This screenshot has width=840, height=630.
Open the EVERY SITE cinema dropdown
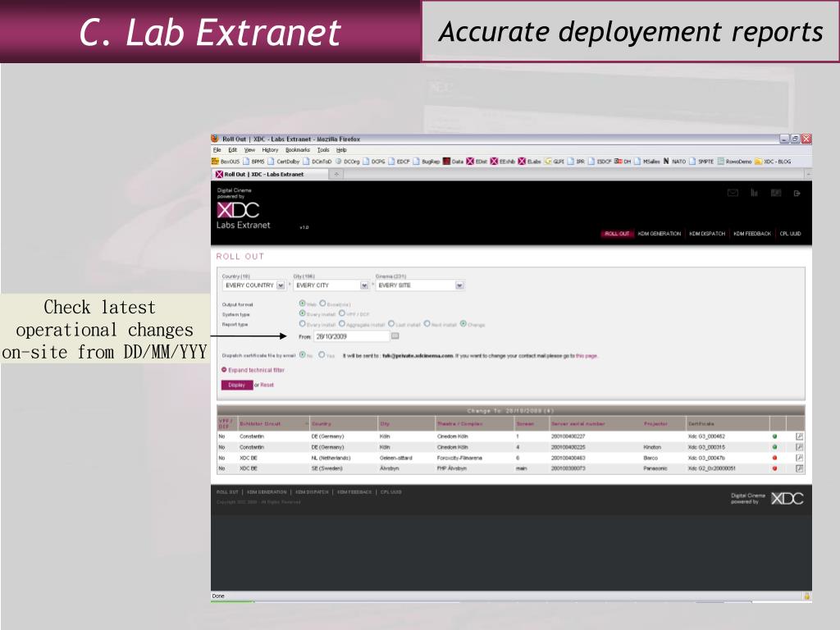(x=419, y=285)
